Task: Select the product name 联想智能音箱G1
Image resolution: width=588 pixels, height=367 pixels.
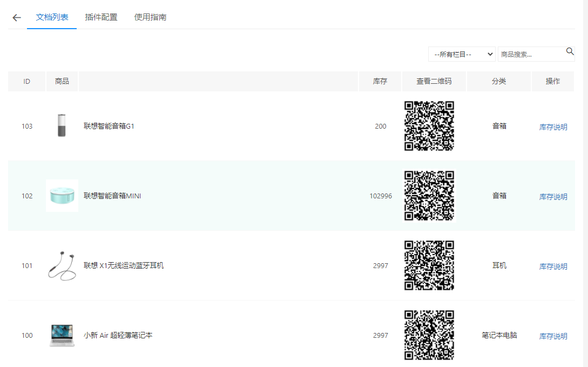Action: pos(109,126)
